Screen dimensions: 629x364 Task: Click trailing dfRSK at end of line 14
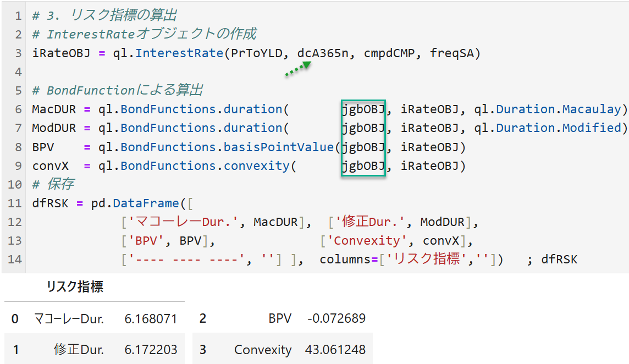pos(559,260)
